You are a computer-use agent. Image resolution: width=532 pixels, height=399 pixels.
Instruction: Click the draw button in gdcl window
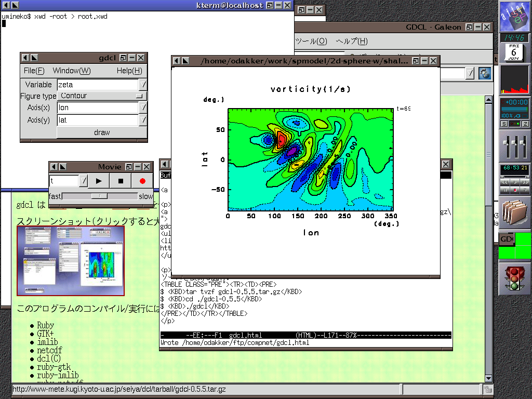point(102,132)
